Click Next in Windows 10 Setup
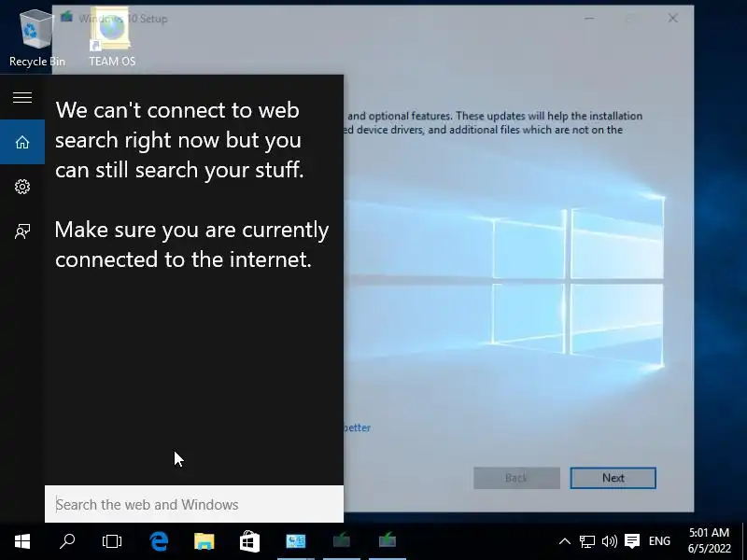This screenshot has width=747, height=560. point(613,478)
